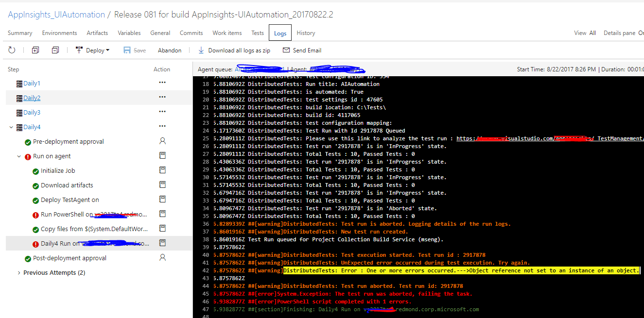Switch to the Artifacts tab

[x=97, y=33]
